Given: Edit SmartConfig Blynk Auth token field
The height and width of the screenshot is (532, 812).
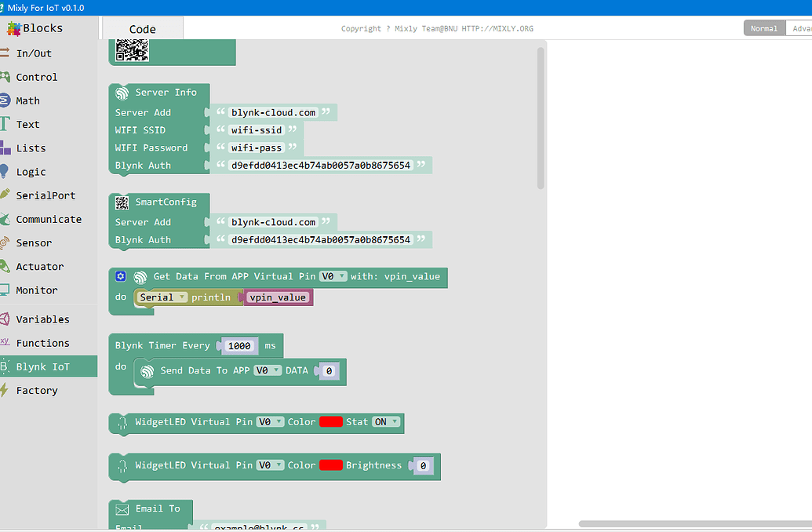Looking at the screenshot, I should tap(321, 240).
